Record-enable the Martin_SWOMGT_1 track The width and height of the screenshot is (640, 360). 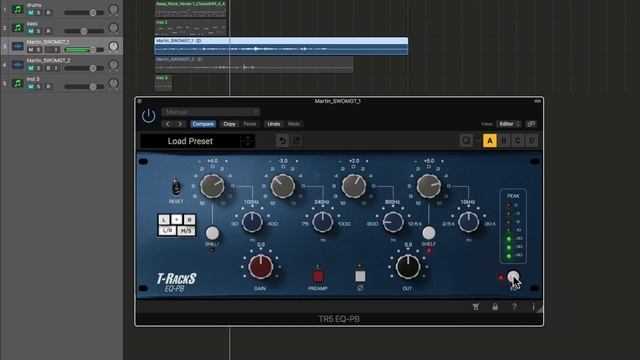click(x=49, y=50)
